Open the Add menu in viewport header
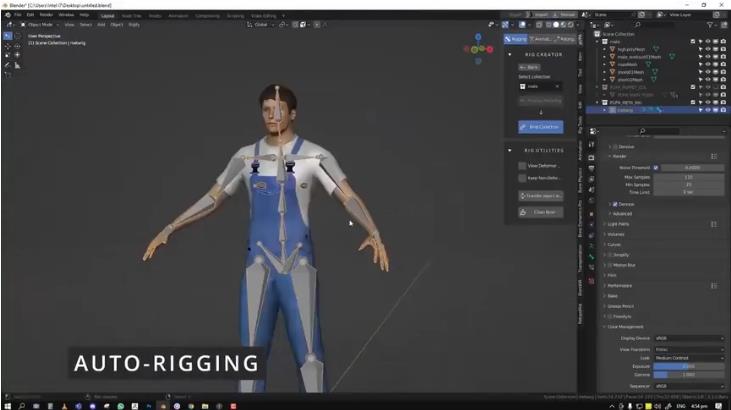The height and width of the screenshot is (410, 731). tap(101, 25)
